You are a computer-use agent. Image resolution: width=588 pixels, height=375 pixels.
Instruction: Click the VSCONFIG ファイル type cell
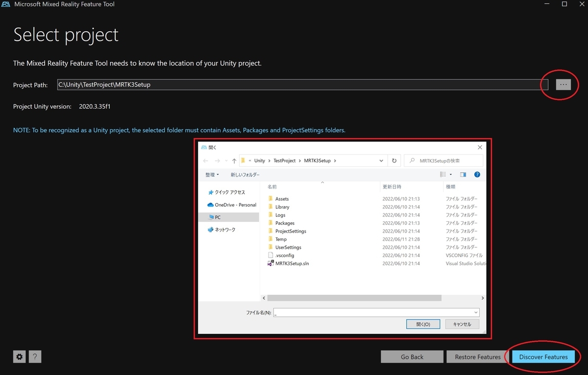point(464,256)
